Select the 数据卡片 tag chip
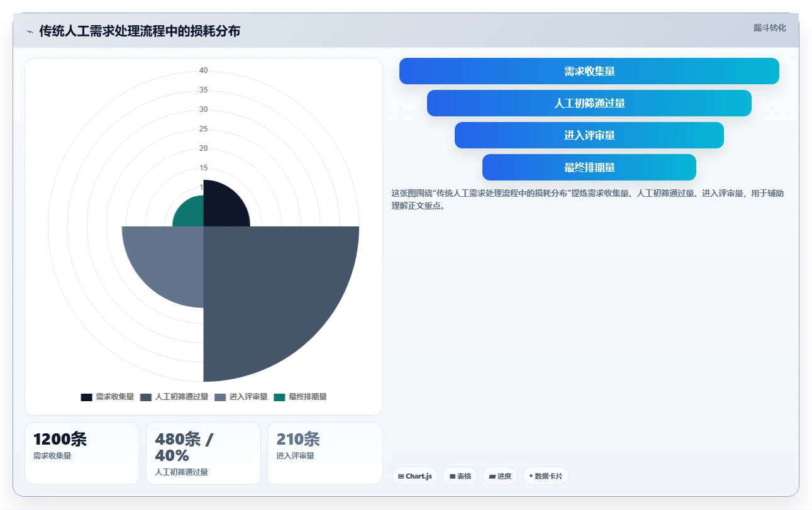This screenshot has height=510, width=812. point(546,476)
